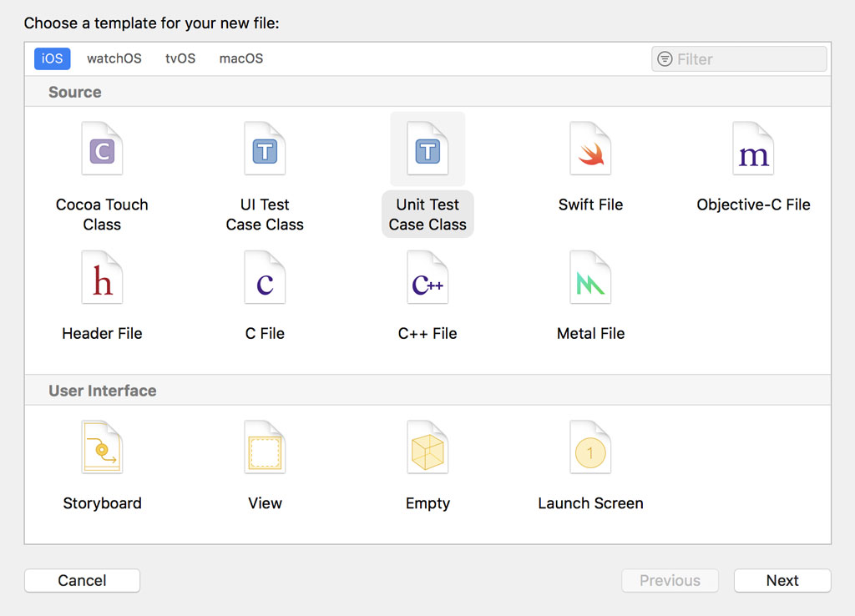
Task: Choose the View interface template icon
Action: tap(265, 448)
